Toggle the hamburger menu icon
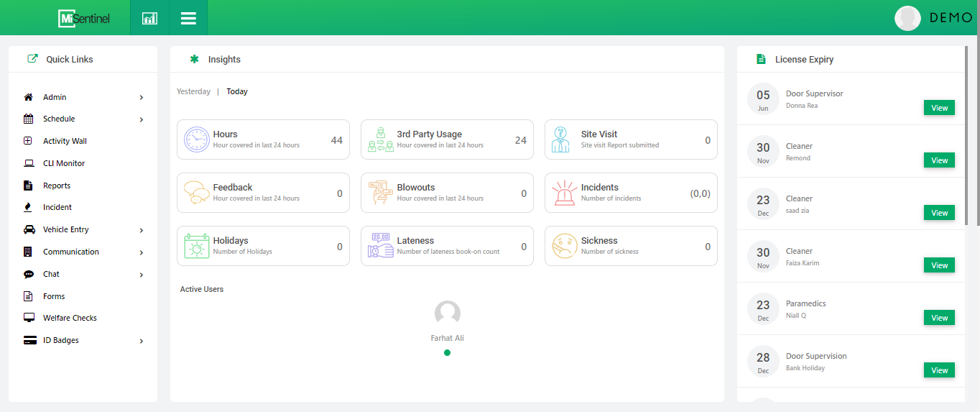Screen dimensions: 980x412 pyautogui.click(x=188, y=18)
